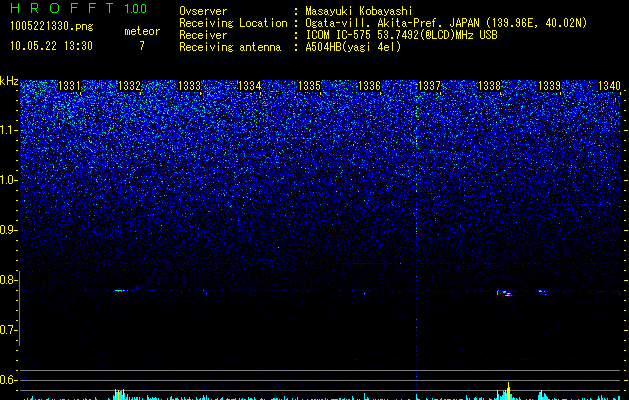Click the Ogata-vill. Akita-Pref. JAPAN location value
Viewport: 629px width, 400px height.
click(446, 23)
